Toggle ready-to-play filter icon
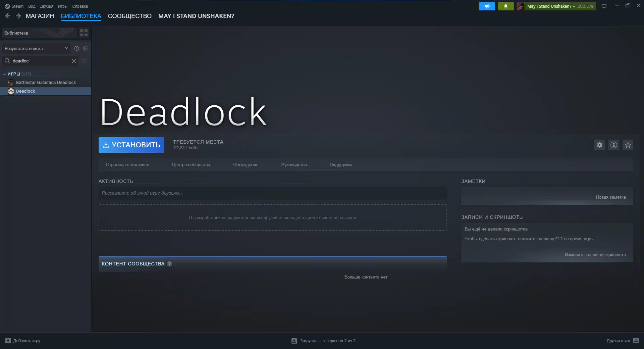644x349 pixels. [85, 48]
